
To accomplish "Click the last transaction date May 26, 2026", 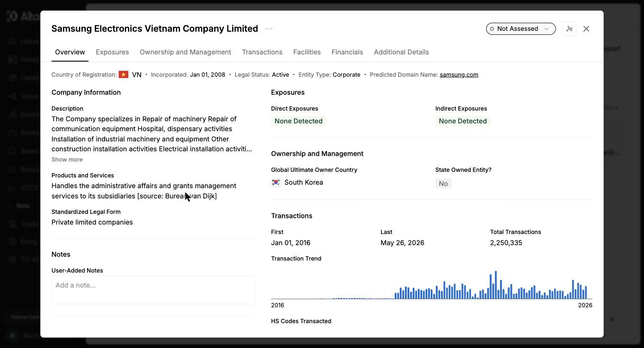I will [402, 243].
